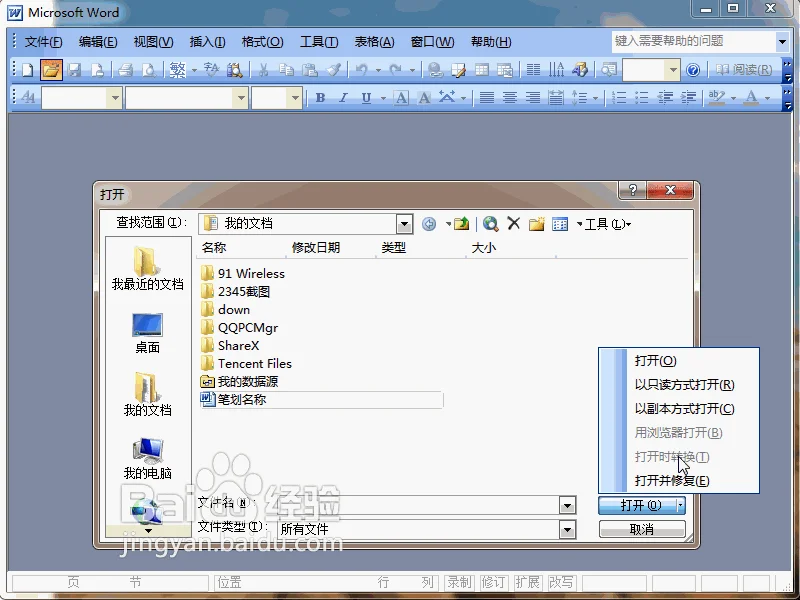Click 桌面 in places bar
Screen dimensions: 800x600
point(147,333)
